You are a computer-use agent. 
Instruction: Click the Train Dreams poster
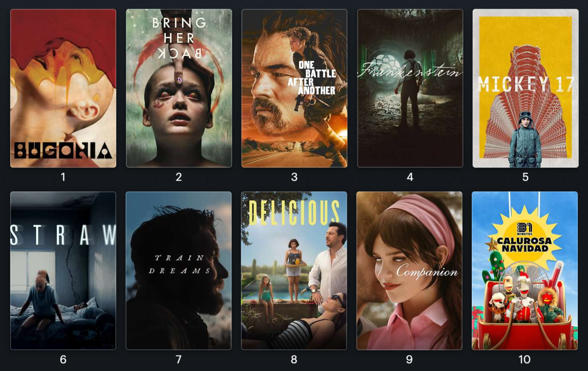click(179, 271)
